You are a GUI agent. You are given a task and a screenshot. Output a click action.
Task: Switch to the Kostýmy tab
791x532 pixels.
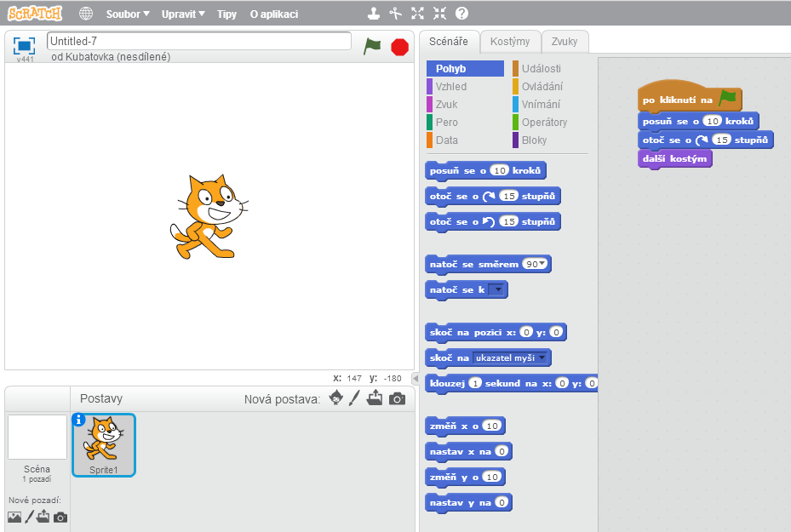point(510,42)
